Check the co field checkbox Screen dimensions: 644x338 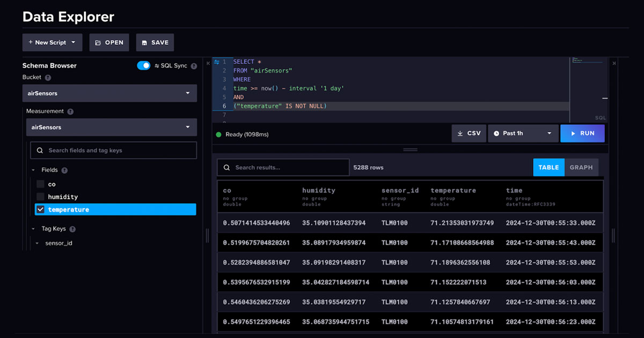pos(40,184)
